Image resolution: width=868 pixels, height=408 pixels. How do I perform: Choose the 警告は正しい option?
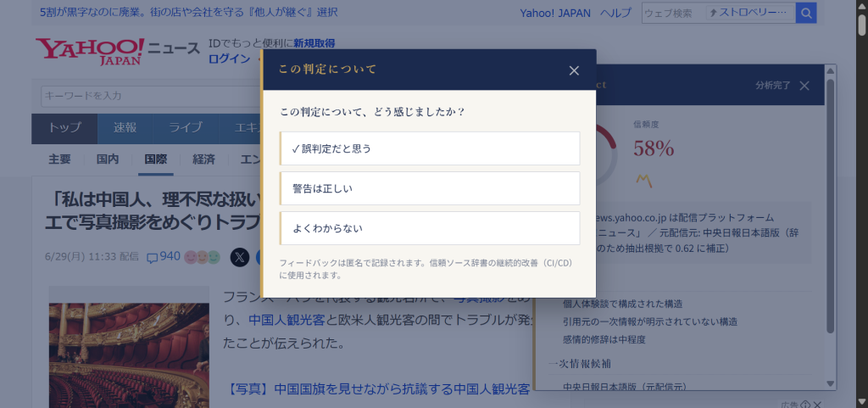click(430, 188)
